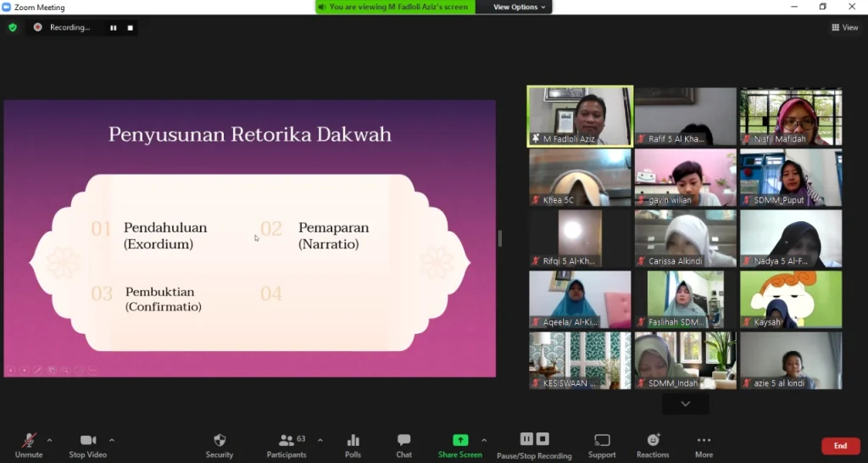868x463 pixels.
Task: Select Nisfil Mafidah video tile
Action: coord(791,116)
